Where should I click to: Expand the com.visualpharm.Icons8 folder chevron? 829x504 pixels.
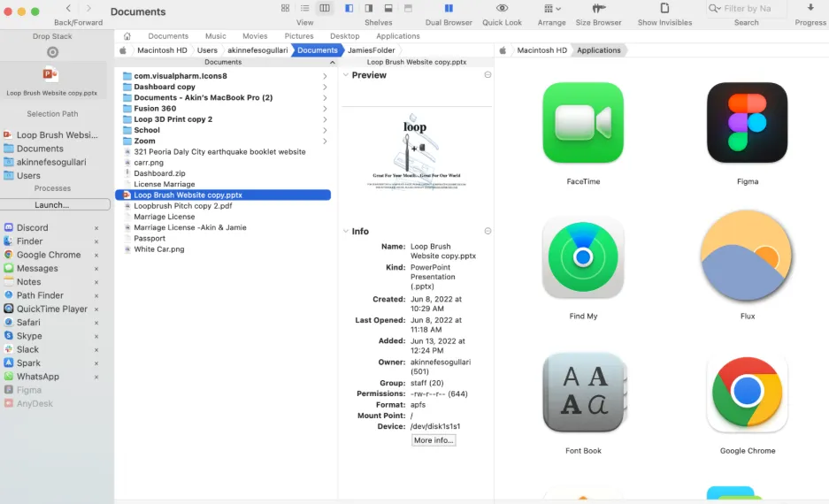point(325,76)
